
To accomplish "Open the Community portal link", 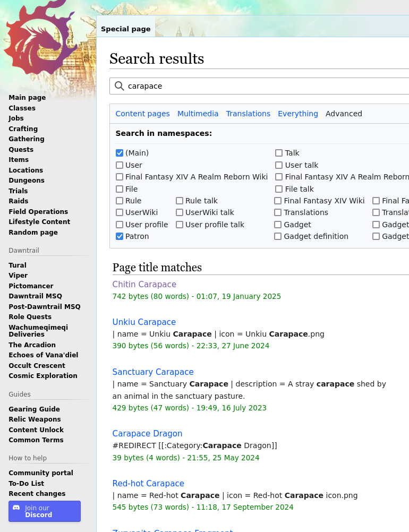I will coord(41,473).
